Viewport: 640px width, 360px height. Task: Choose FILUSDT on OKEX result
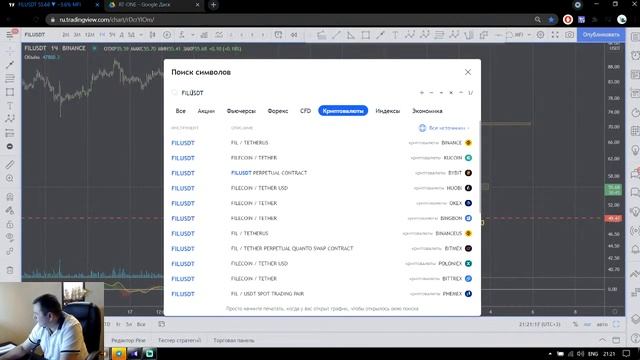[322, 203]
